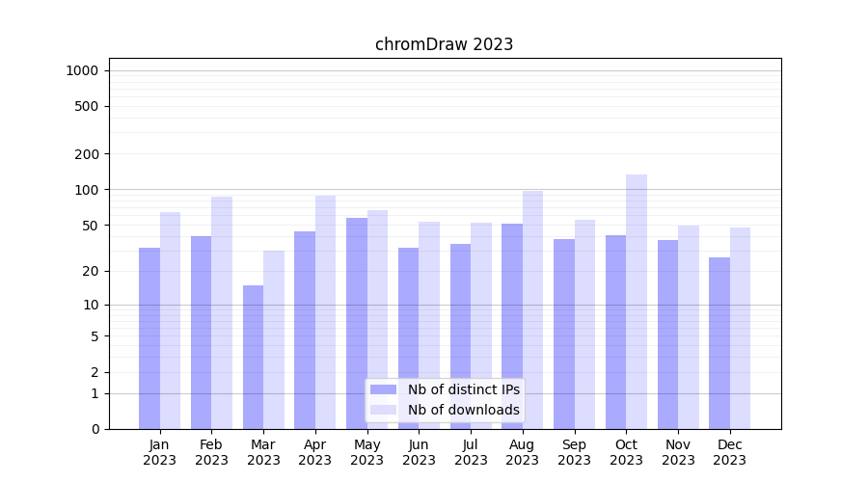The width and height of the screenshot is (868, 482).
Task: Select the 'Nb of downloads' legend label
Action: tap(463, 410)
